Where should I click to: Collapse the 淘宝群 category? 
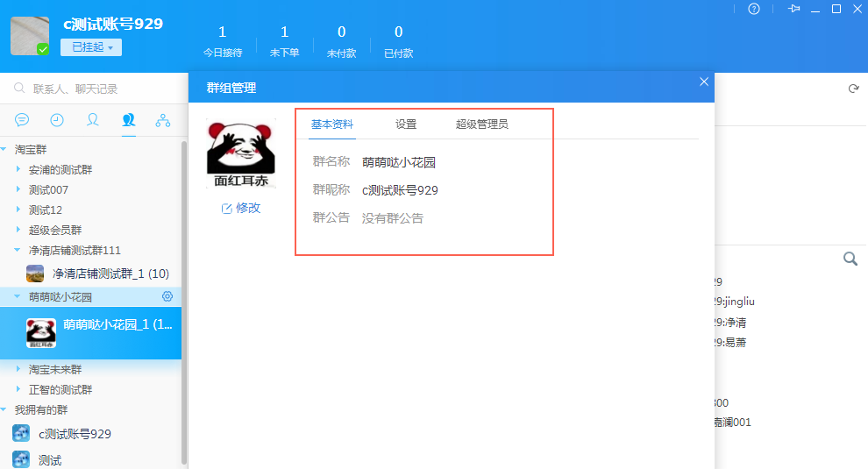(x=4, y=150)
